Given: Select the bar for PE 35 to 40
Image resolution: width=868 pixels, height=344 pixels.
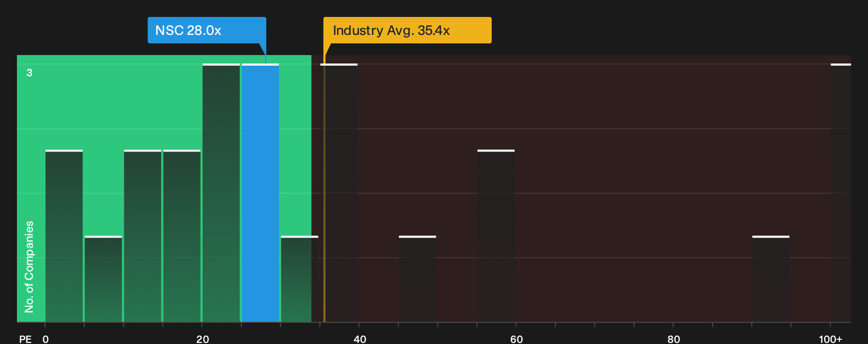Looking at the screenshot, I should coord(339,193).
